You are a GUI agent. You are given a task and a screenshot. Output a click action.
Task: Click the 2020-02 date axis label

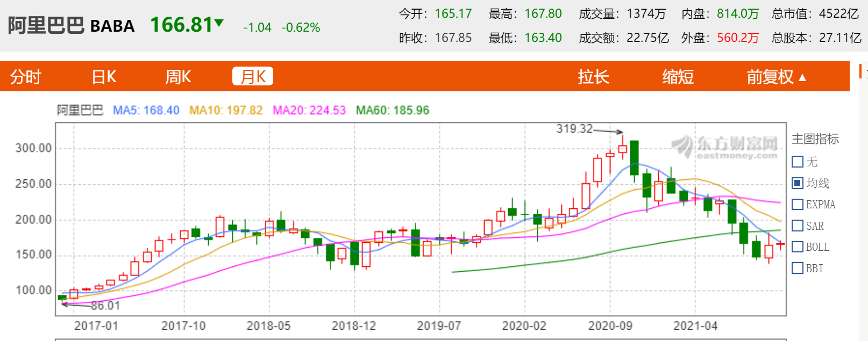524,326
